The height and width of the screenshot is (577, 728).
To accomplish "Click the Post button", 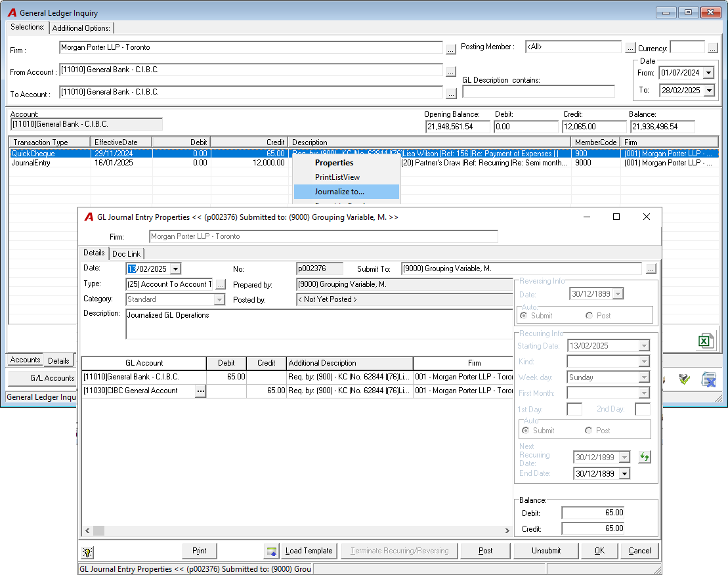I will click(x=485, y=551).
